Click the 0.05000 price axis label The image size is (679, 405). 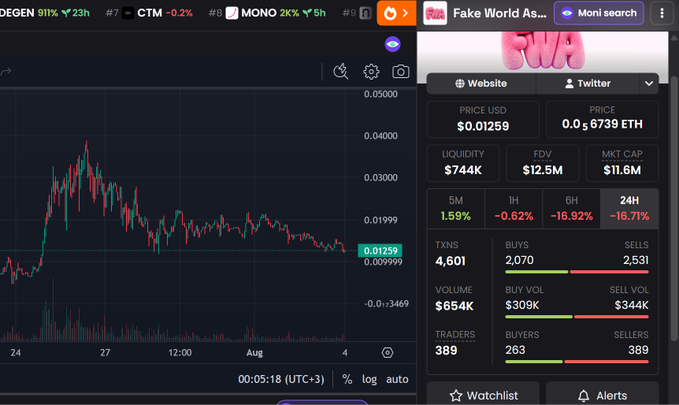point(381,94)
